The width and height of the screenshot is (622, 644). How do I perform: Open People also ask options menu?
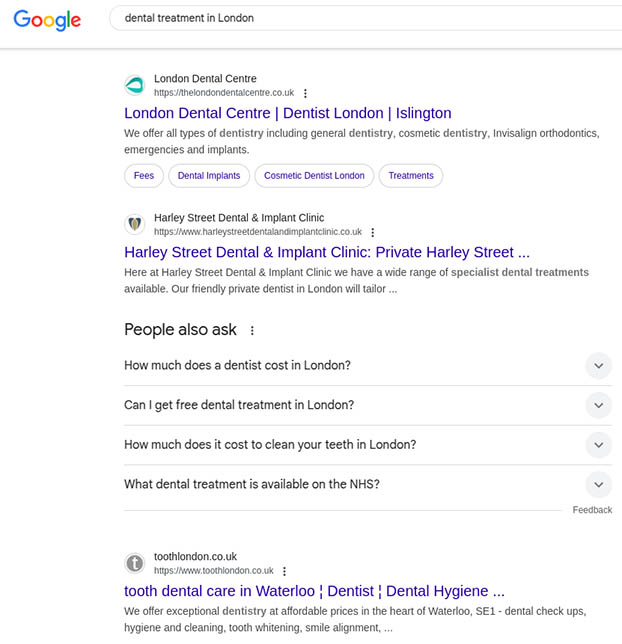click(x=252, y=330)
